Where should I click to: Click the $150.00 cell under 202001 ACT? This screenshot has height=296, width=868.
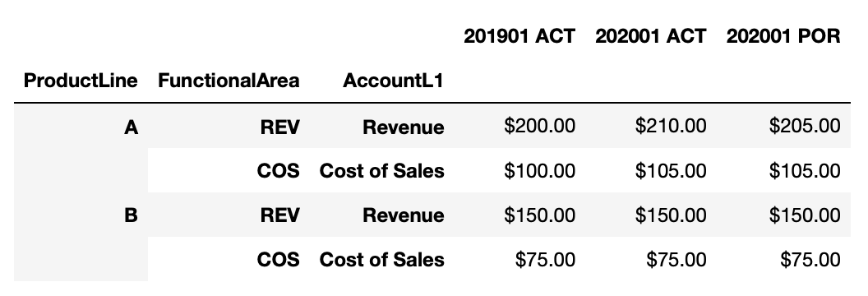tap(671, 215)
